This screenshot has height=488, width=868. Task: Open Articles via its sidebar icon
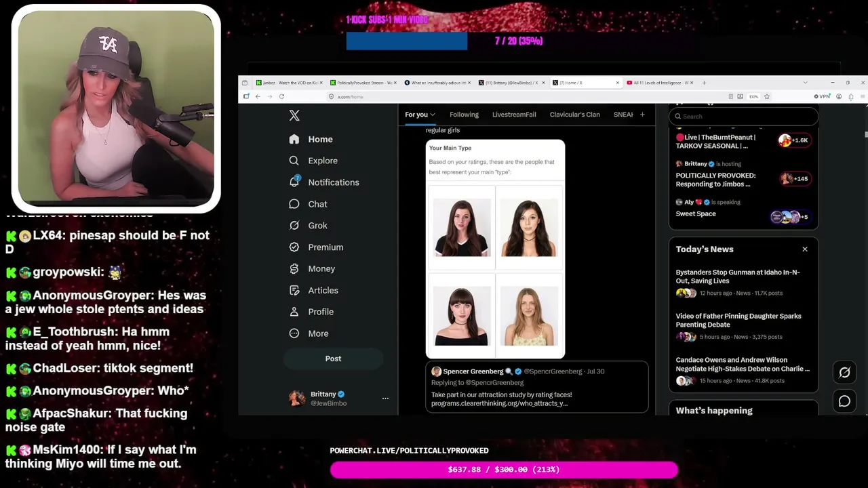[294, 290]
